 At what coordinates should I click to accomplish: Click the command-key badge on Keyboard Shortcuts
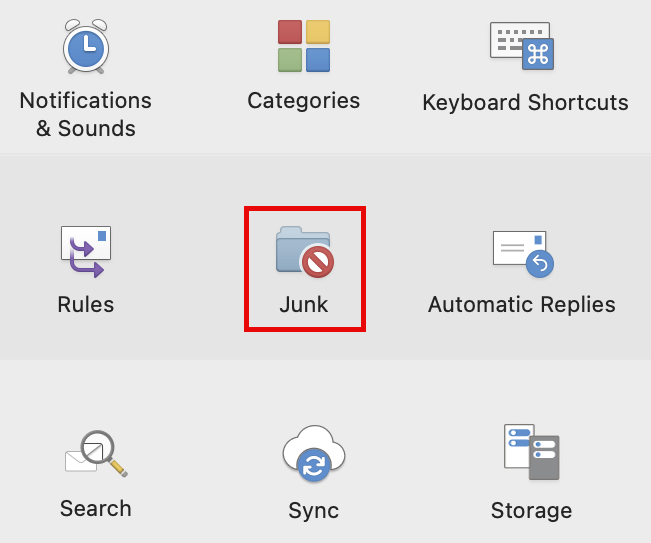pos(538,54)
